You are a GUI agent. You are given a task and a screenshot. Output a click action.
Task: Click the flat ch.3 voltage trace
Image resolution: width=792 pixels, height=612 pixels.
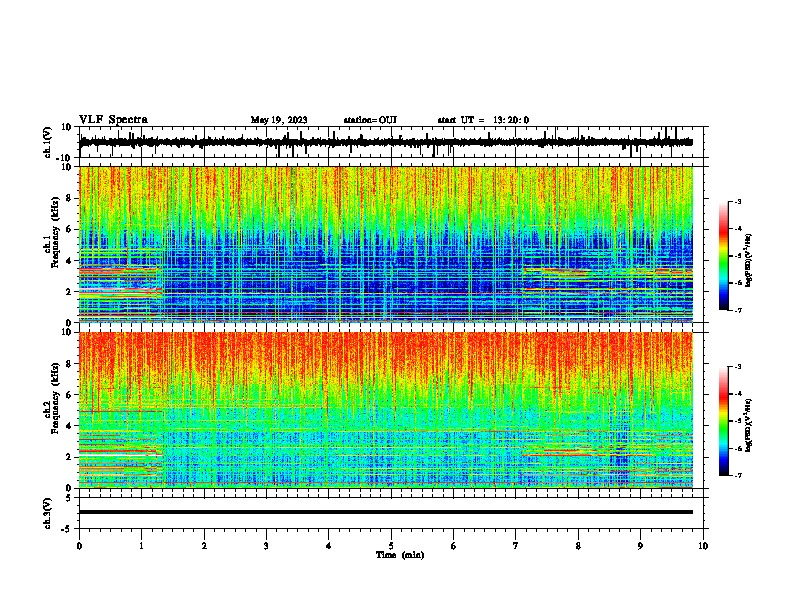385,512
